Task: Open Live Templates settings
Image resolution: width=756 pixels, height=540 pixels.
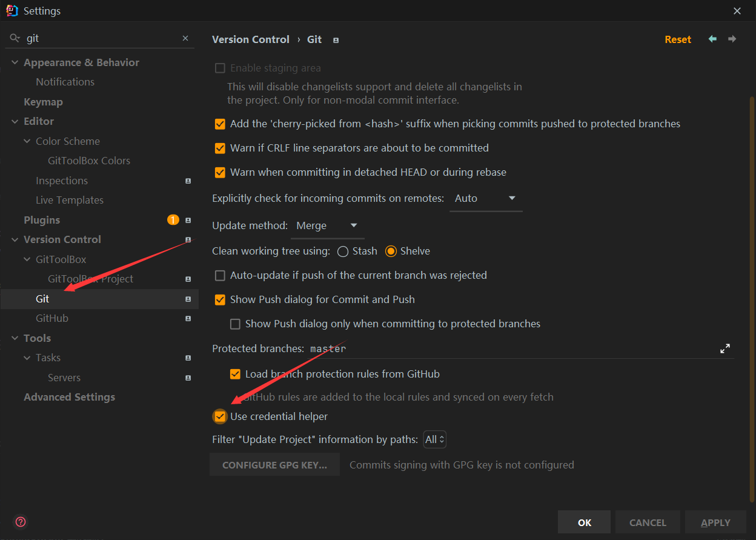Action: 70,200
